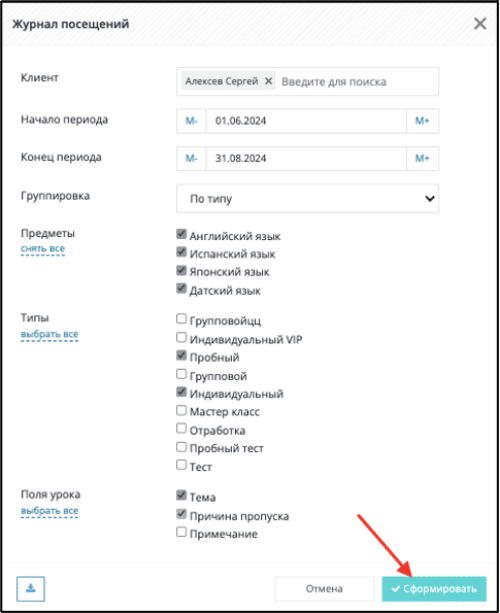
Task: Open the Группировка dropdown
Action: click(x=307, y=199)
